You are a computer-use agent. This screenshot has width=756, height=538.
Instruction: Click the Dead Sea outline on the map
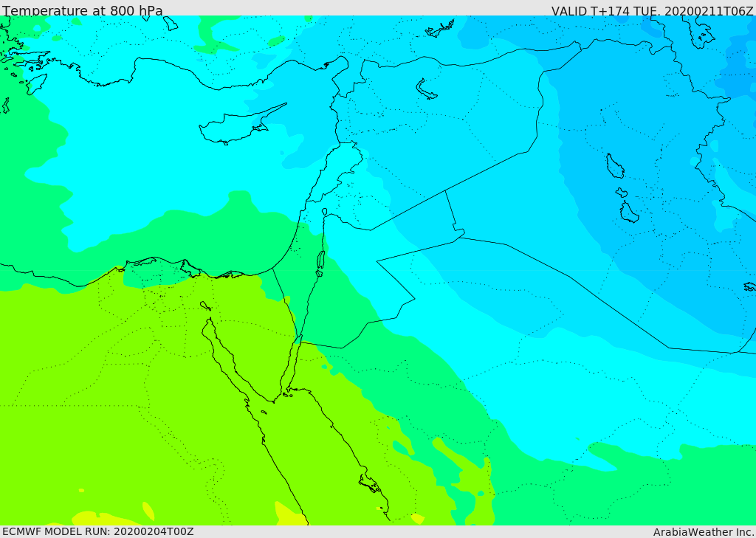[320, 263]
